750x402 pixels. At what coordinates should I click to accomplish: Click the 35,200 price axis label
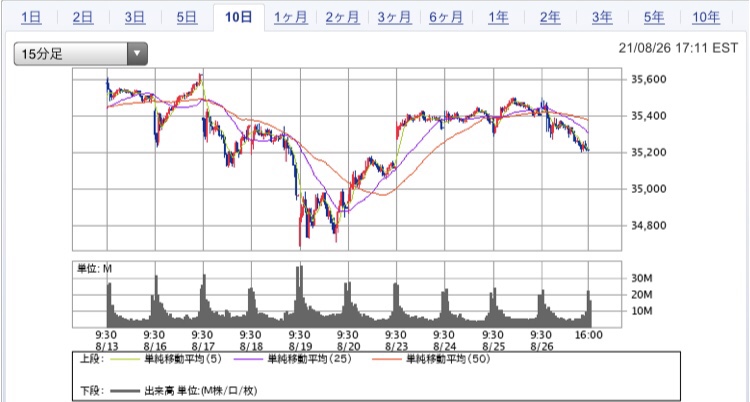[648, 152]
